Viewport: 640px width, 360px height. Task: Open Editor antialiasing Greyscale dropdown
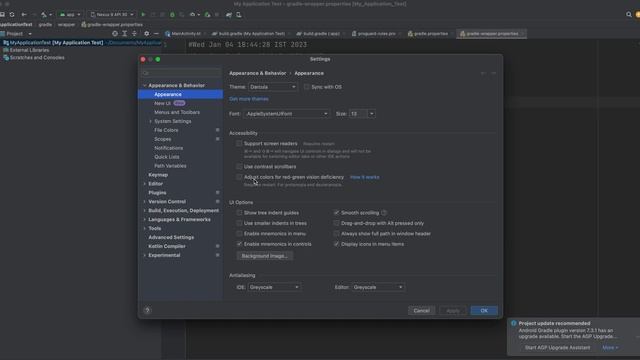click(378, 287)
